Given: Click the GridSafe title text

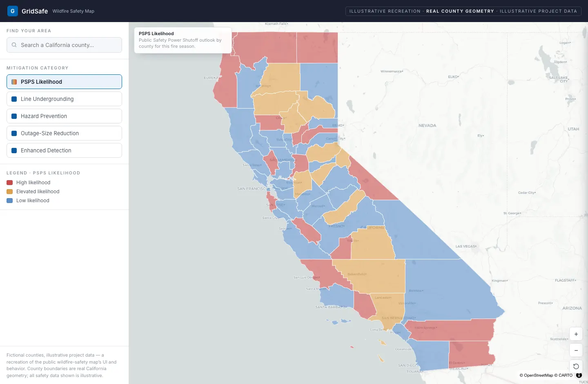Looking at the screenshot, I should [x=35, y=11].
